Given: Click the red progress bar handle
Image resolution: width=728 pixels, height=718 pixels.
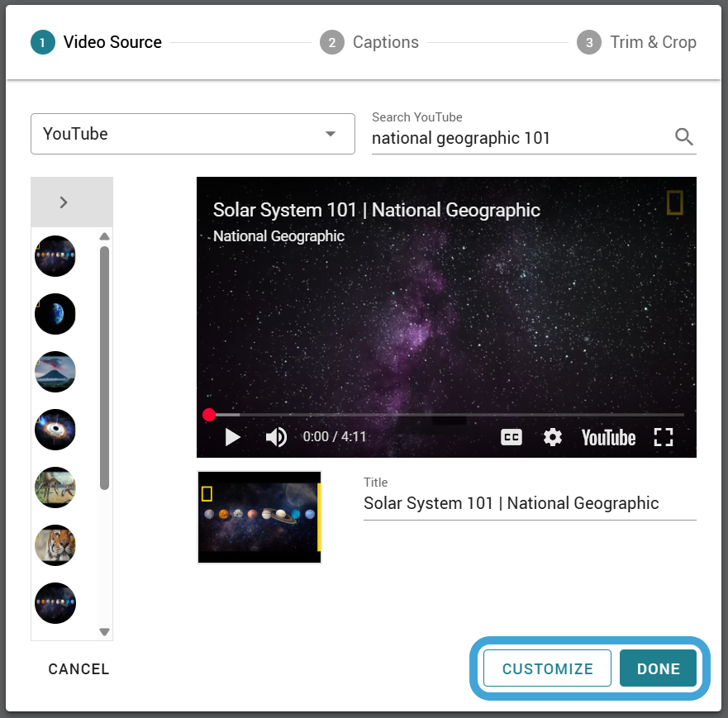Looking at the screenshot, I should tap(209, 415).
